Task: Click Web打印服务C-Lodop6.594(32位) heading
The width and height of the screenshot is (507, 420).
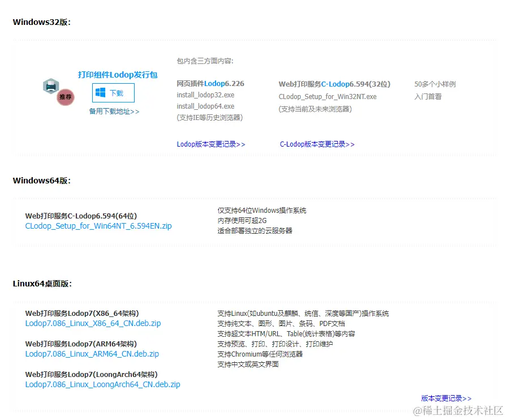Action: pyautogui.click(x=334, y=84)
